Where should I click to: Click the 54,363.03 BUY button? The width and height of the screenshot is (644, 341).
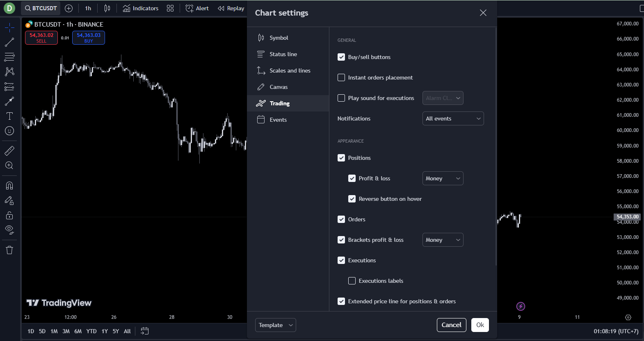tap(89, 38)
